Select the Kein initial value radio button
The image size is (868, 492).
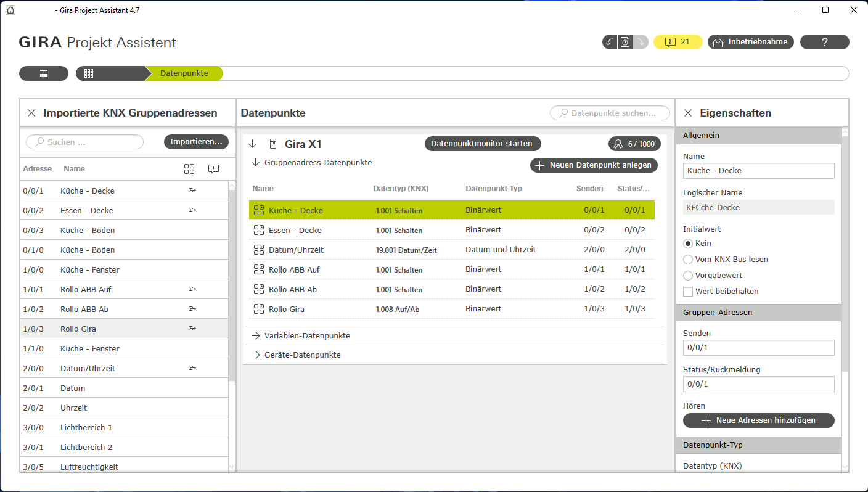pyautogui.click(x=688, y=244)
